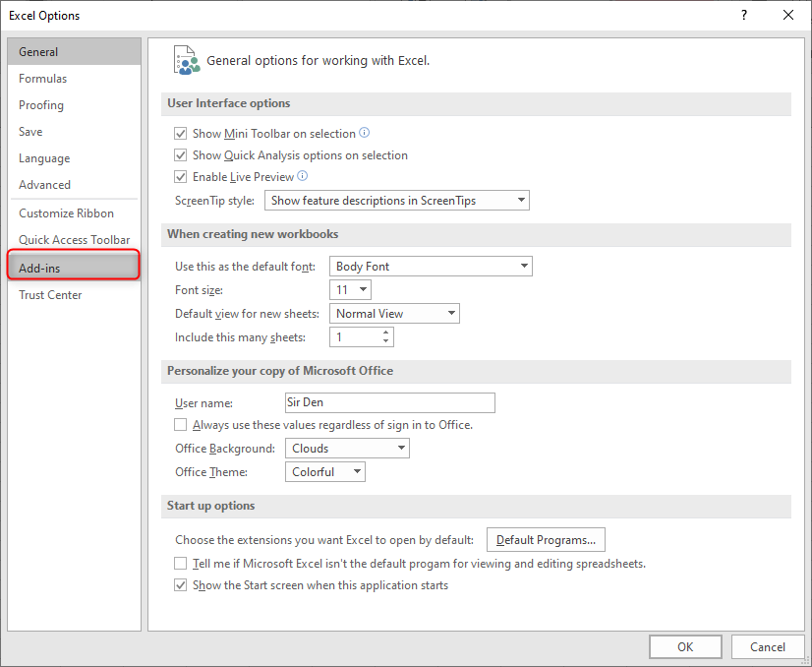Select the Add-ins category
Screen dimensions: 812x667
coord(74,266)
